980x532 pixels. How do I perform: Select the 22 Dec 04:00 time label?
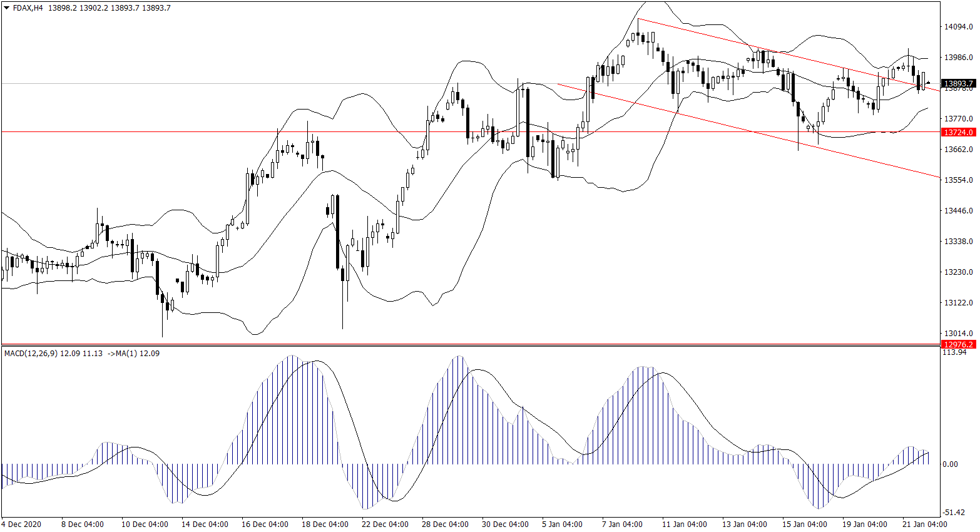pos(385,524)
